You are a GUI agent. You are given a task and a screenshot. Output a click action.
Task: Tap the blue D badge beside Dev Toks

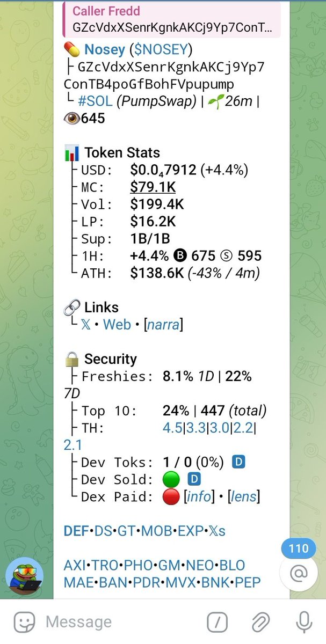click(x=238, y=462)
